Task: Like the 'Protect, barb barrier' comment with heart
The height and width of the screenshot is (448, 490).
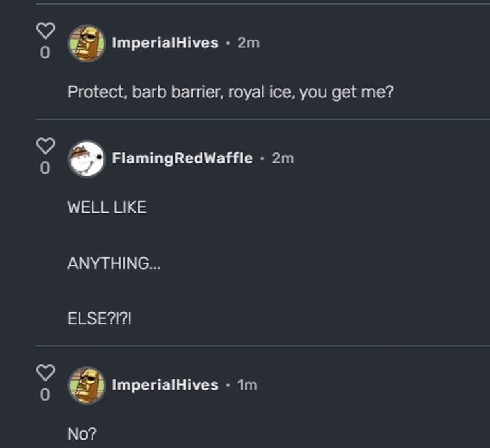Action: (x=45, y=30)
